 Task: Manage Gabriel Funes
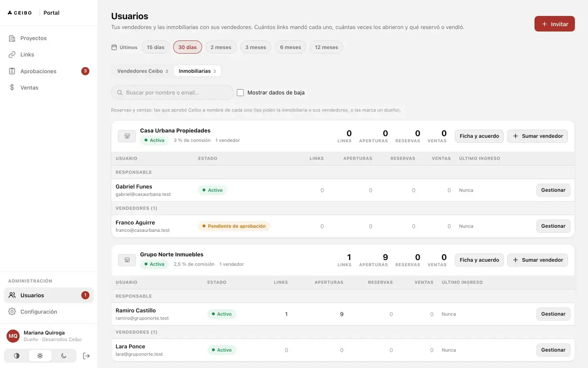click(553, 190)
